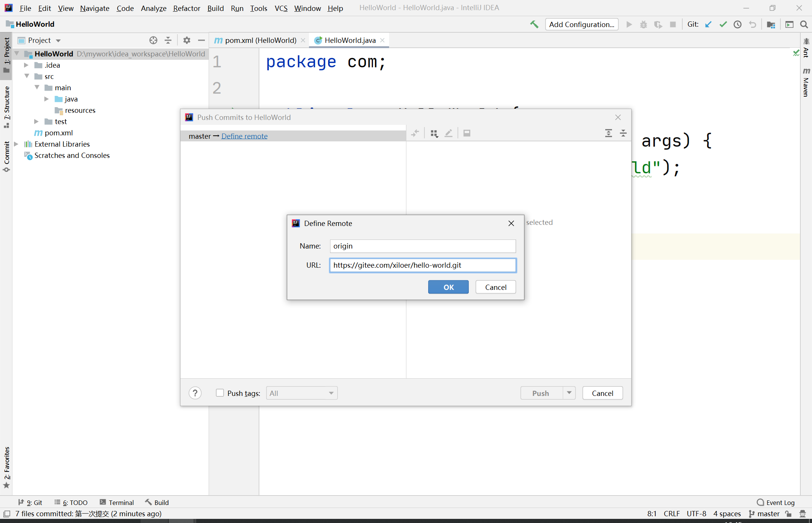Open the Maven tool window
This screenshot has width=812, height=523.
coord(806,82)
